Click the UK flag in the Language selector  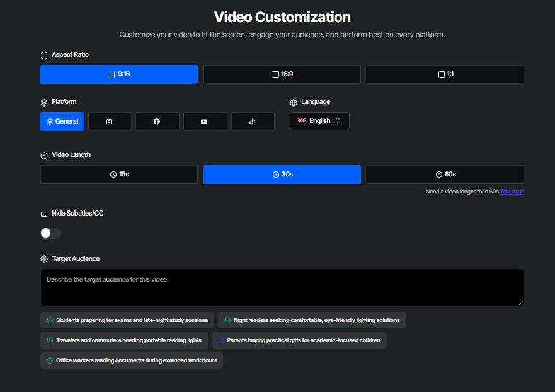(300, 120)
